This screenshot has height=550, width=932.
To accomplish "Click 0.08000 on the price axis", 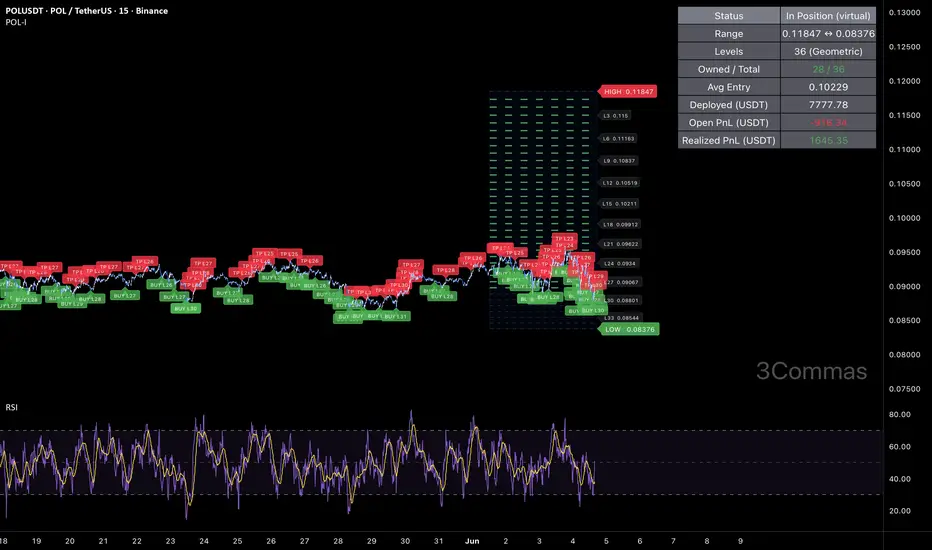I will (905, 355).
